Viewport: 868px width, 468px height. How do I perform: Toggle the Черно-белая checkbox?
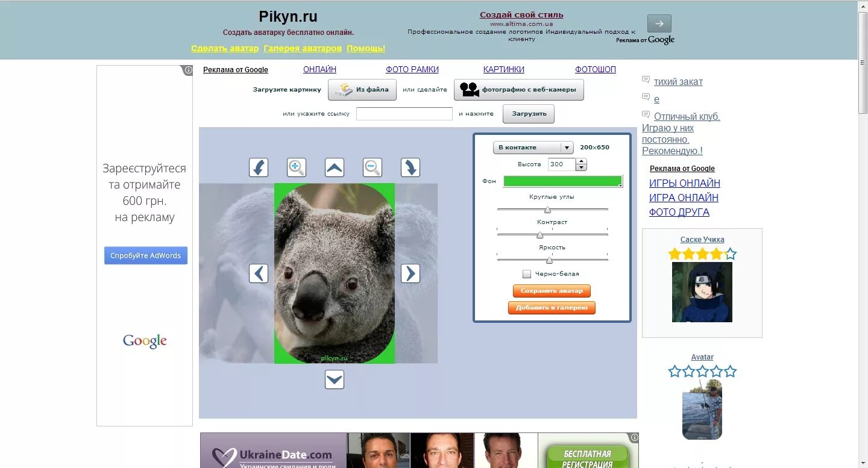click(x=527, y=274)
